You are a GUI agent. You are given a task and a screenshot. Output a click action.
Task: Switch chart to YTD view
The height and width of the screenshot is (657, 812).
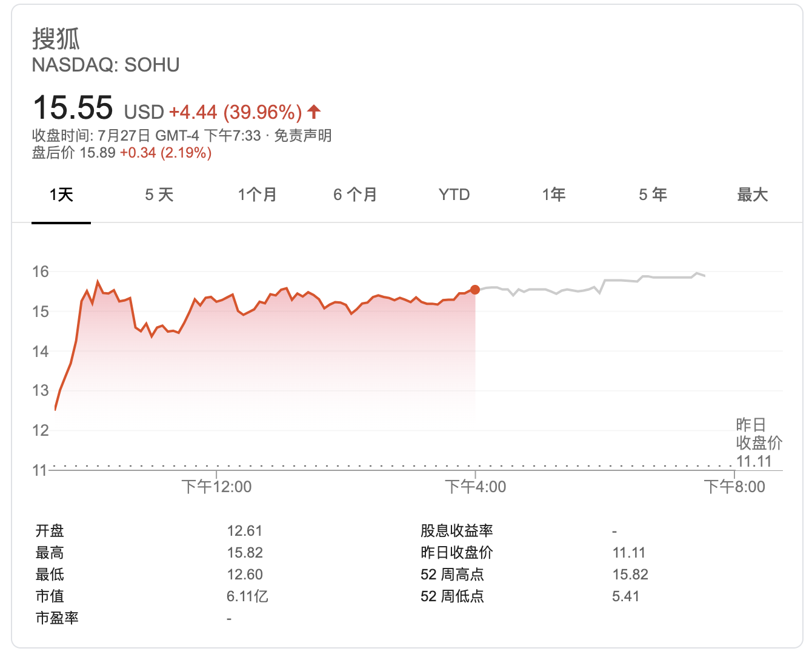pos(454,195)
